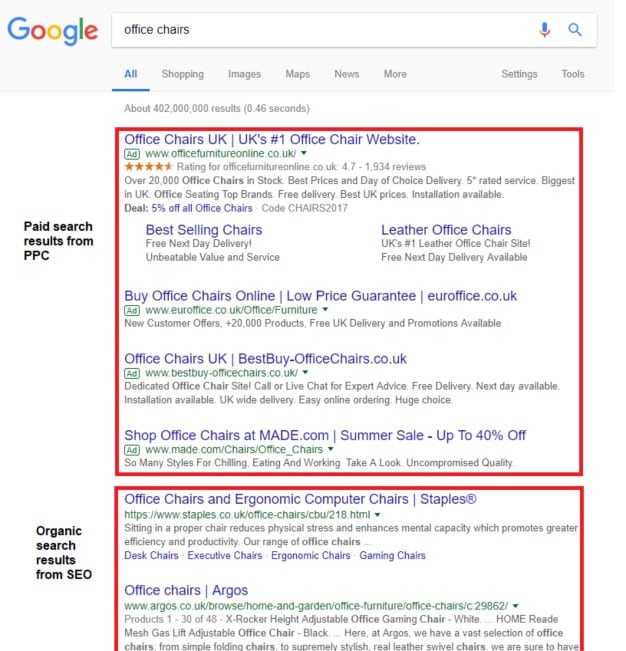This screenshot has width=626, height=651.
Task: Open the Ergonomic Chairs sitelink
Action: (x=311, y=556)
